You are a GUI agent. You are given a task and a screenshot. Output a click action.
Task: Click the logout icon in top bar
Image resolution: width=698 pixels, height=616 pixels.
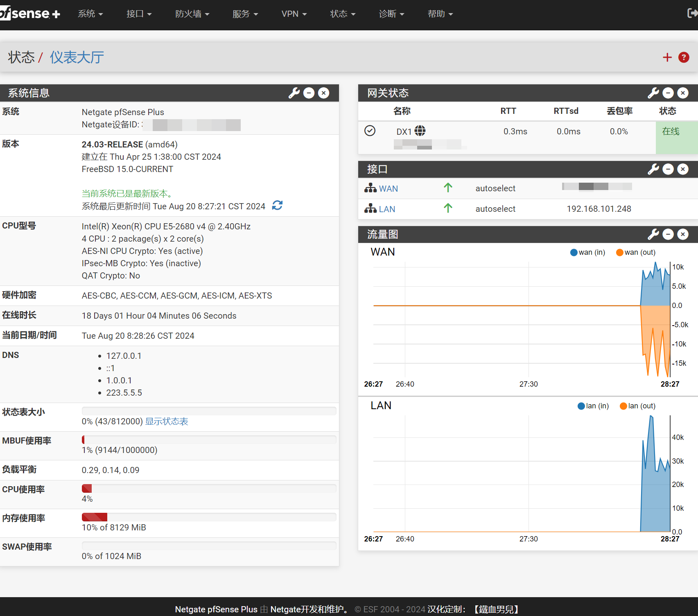coord(692,14)
